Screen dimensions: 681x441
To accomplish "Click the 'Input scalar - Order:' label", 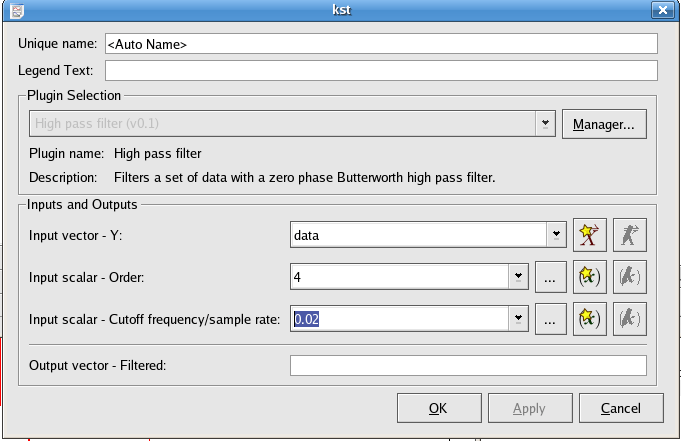I will pyautogui.click(x=86, y=277).
